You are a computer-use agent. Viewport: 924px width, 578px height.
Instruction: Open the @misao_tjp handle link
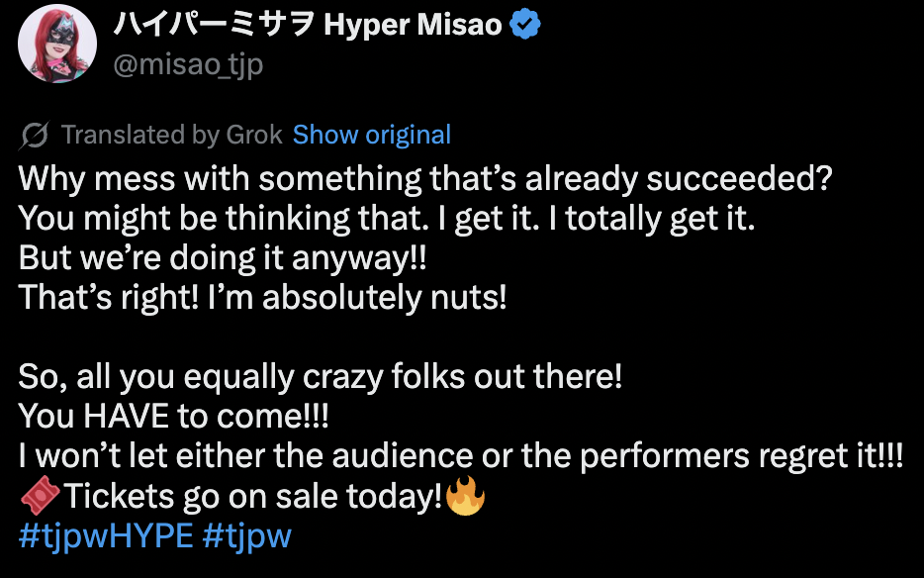[x=190, y=64]
